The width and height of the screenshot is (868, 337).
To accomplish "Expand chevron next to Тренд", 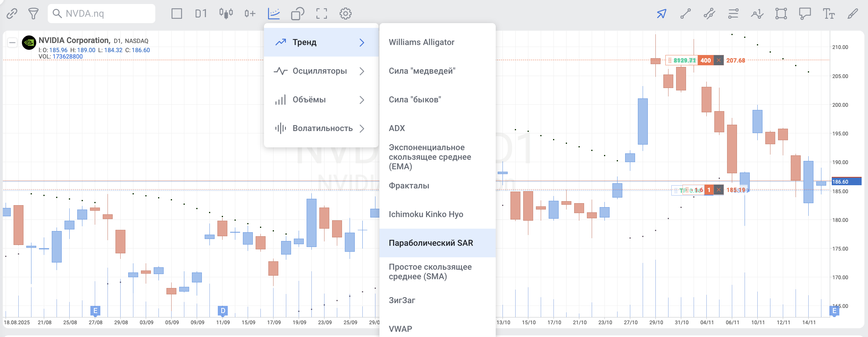I will point(362,42).
